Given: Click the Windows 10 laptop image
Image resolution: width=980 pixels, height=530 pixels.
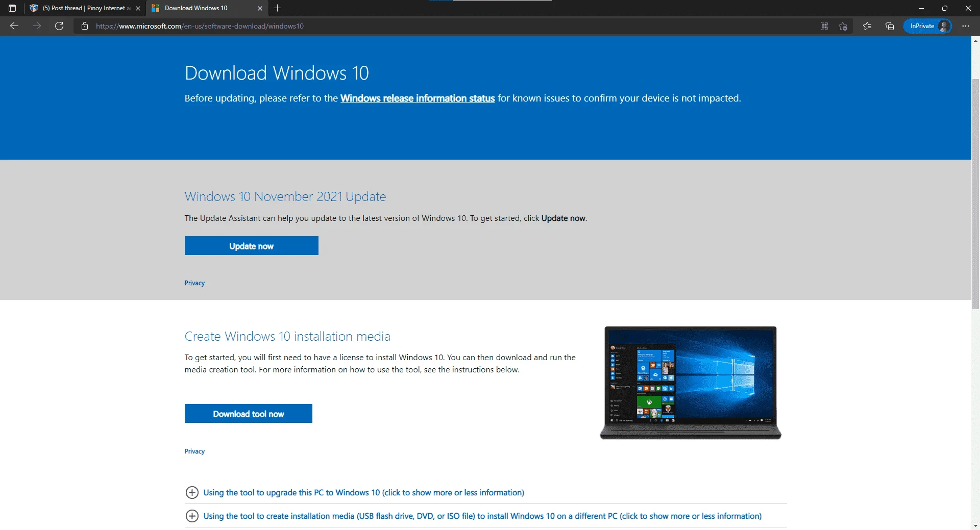Looking at the screenshot, I should point(691,383).
